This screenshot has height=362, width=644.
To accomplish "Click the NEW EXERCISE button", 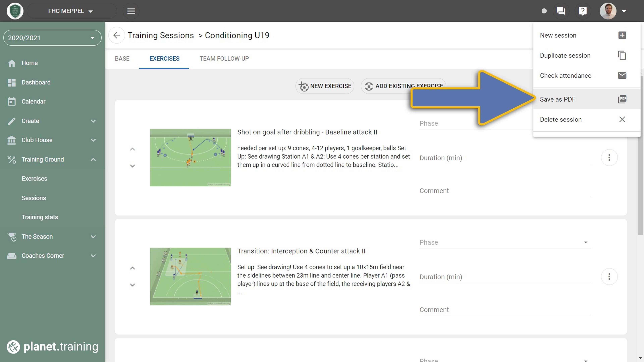I will pos(325,86).
